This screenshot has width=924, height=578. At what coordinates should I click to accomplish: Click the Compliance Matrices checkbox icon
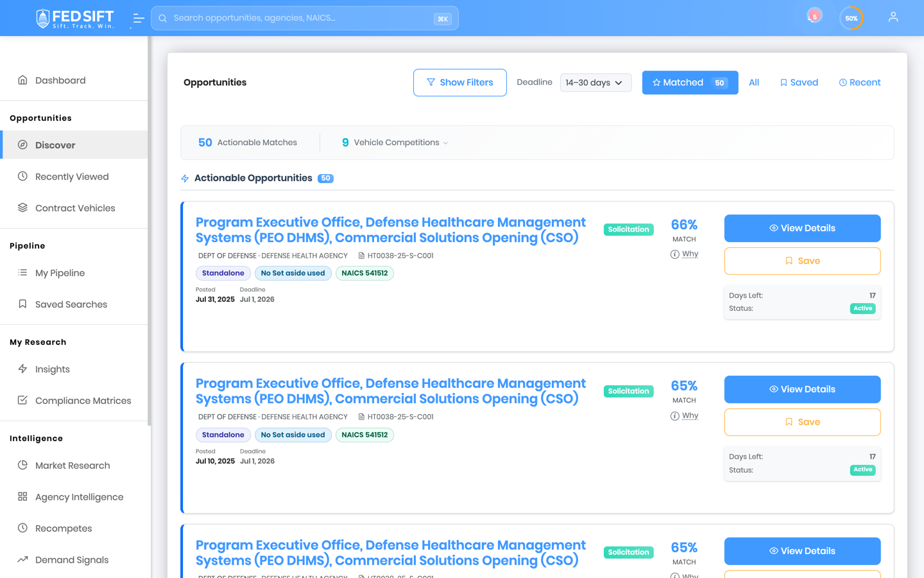(x=22, y=400)
